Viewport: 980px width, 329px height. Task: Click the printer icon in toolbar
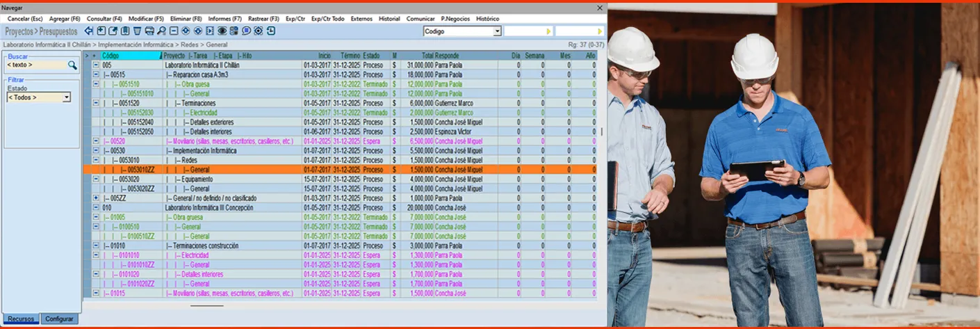[149, 31]
